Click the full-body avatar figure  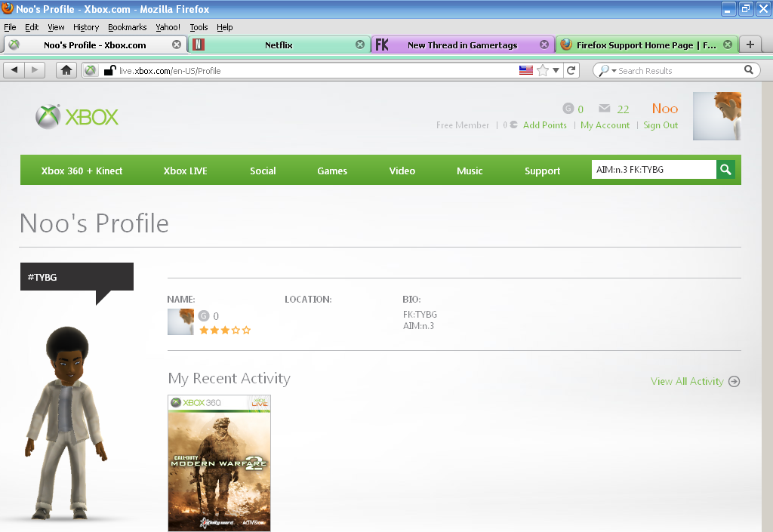point(66,423)
